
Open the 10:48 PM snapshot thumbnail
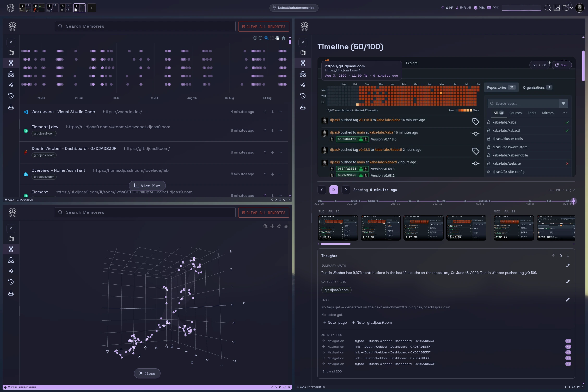click(466, 228)
